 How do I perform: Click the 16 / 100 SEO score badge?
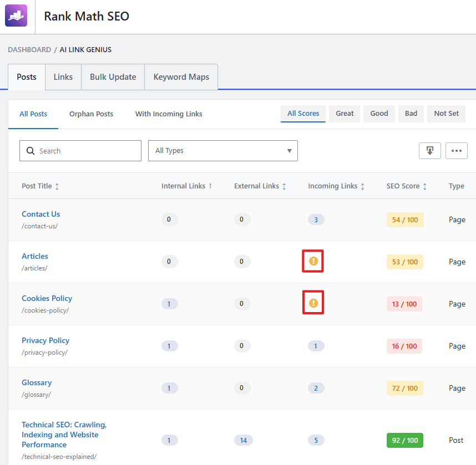(404, 346)
